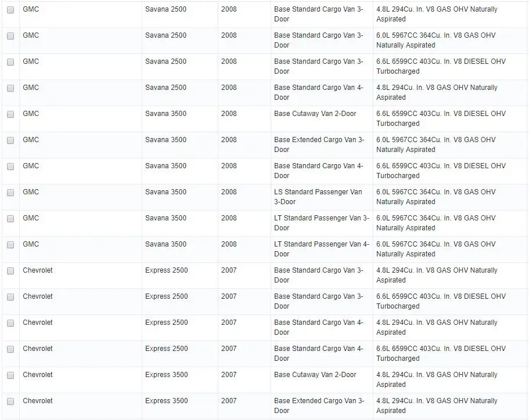The image size is (529, 420).
Task: Select Express 2500 4-Door 4.8L row checkbox
Action: pos(10,323)
